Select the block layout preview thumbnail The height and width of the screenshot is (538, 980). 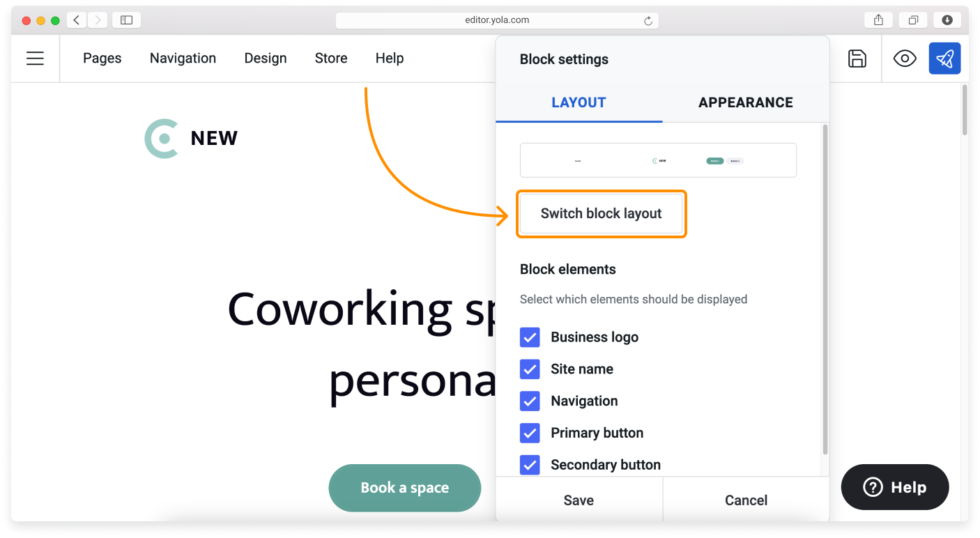[658, 160]
